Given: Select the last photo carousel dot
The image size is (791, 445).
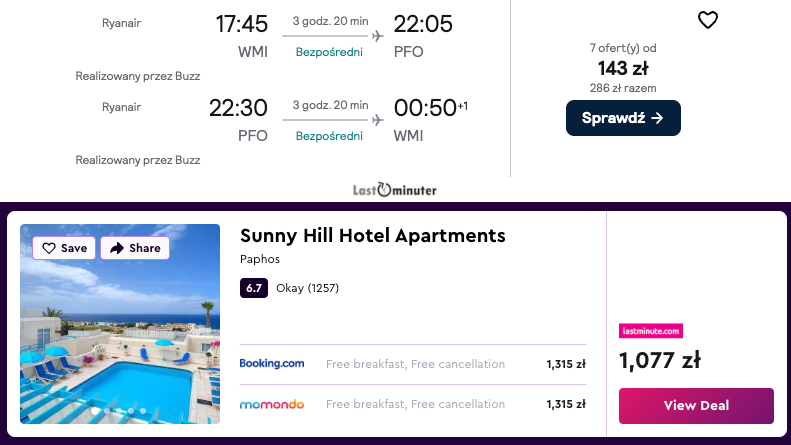Looking at the screenshot, I should pyautogui.click(x=144, y=410).
